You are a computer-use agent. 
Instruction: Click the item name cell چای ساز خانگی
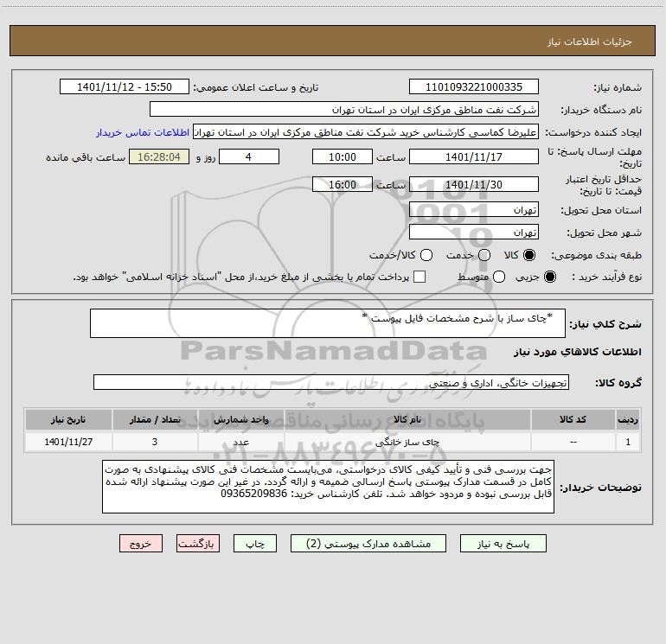click(x=407, y=442)
